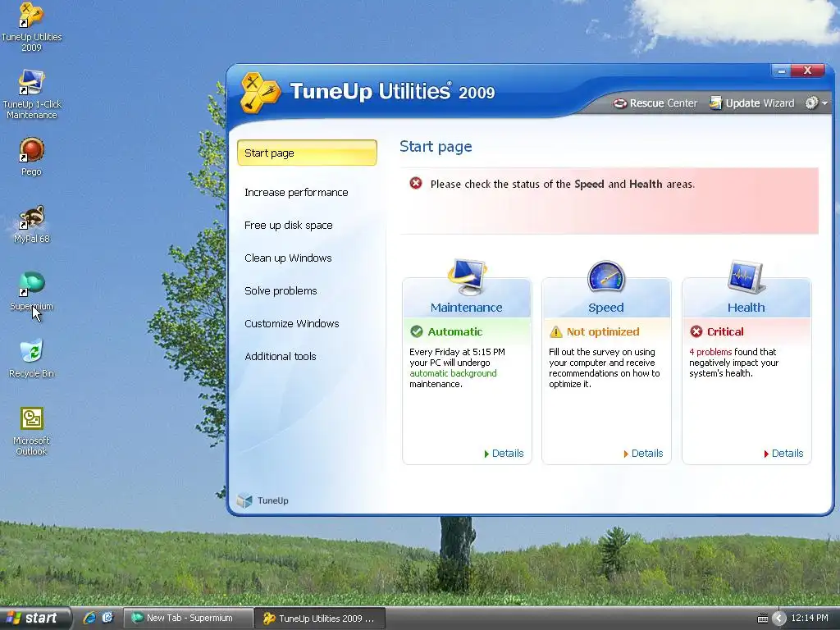Click the TuneUp cube logo at bottom

(x=244, y=500)
